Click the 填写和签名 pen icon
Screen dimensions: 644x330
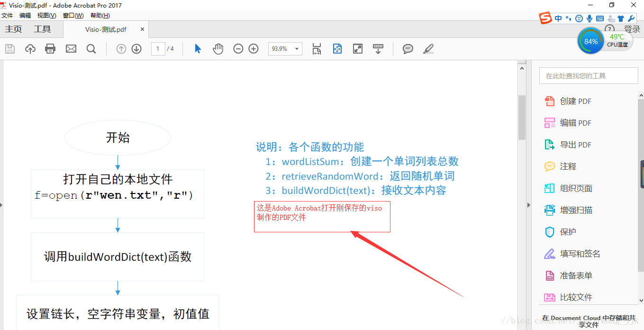click(550, 254)
